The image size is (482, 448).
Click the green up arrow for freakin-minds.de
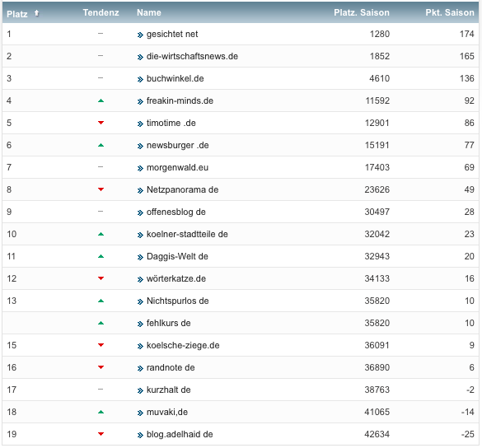[101, 100]
